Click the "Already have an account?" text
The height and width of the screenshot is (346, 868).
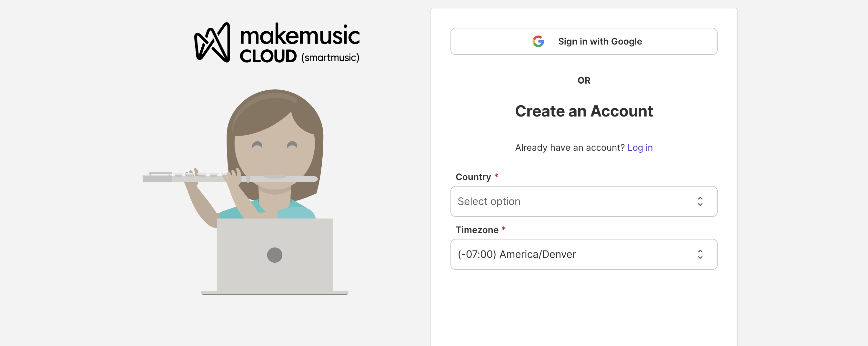570,148
